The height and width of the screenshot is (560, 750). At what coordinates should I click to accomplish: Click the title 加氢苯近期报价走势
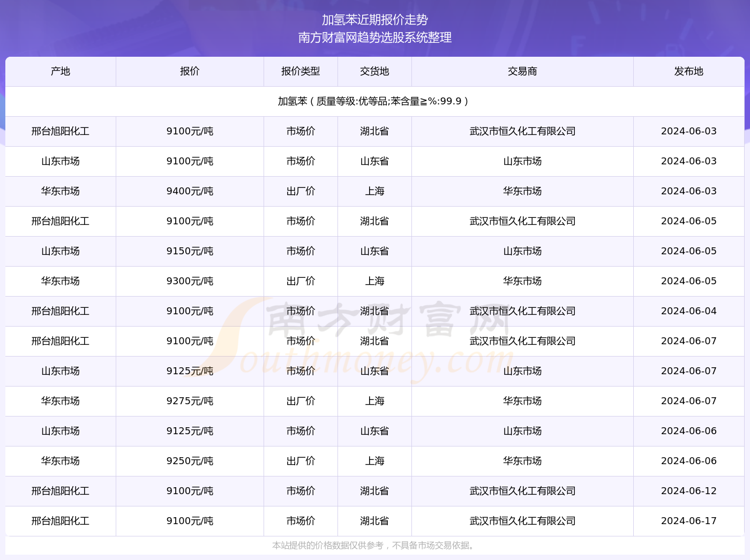(375, 20)
